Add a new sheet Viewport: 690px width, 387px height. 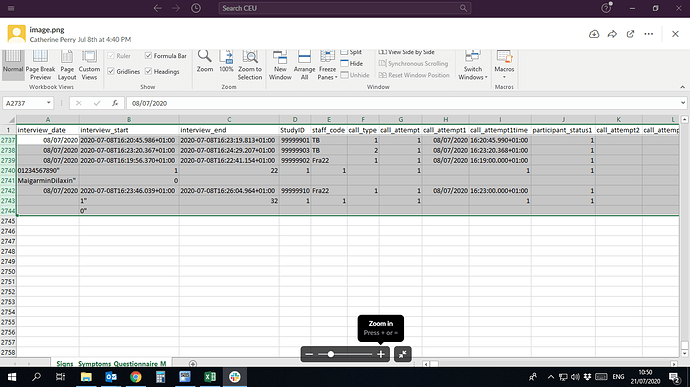click(193, 364)
